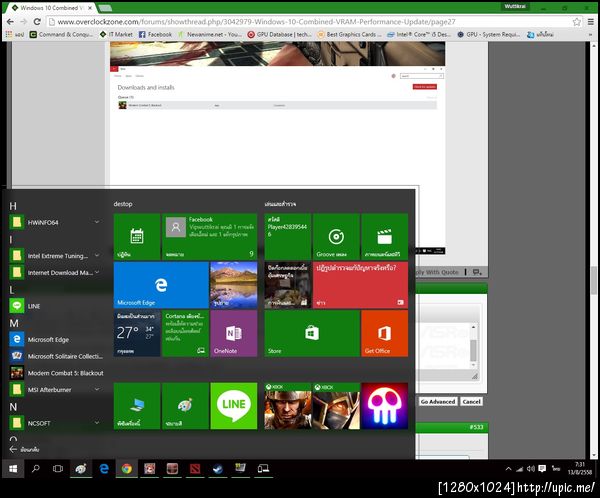The width and height of the screenshot is (600, 498).
Task: Open the Xbox armored knight game tile
Action: 336,406
